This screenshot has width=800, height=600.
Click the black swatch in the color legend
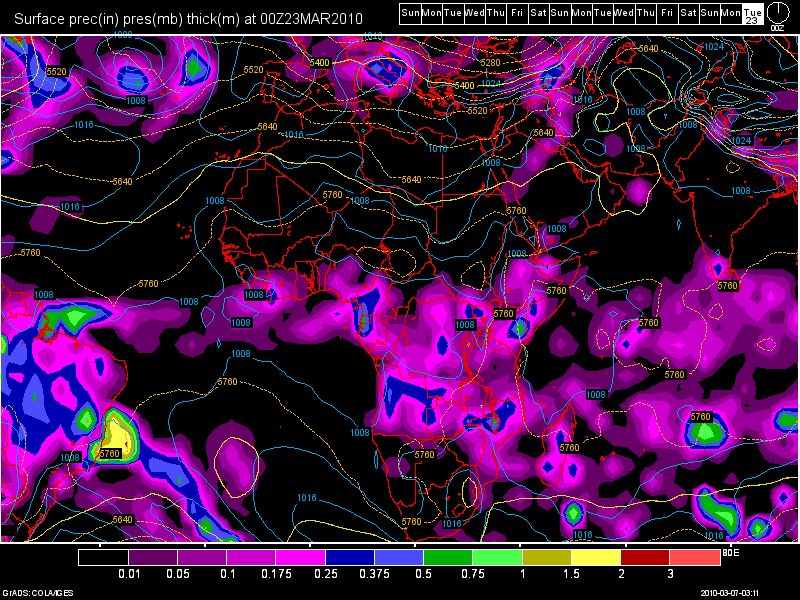(103, 557)
